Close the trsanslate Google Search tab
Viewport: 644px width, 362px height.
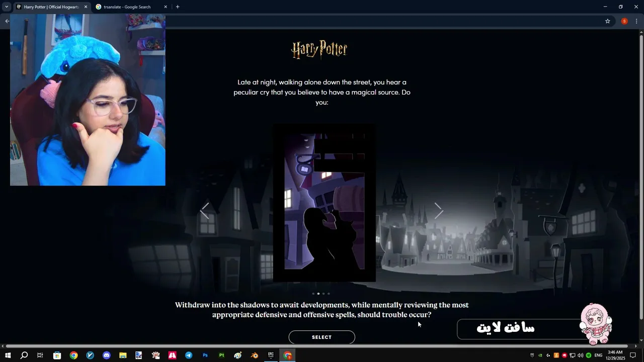pyautogui.click(x=166, y=7)
